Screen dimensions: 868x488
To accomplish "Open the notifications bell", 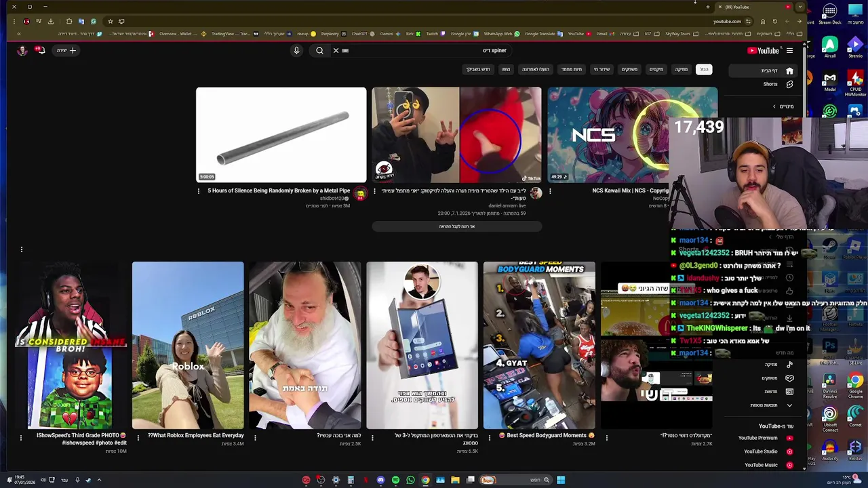I will click(x=41, y=50).
